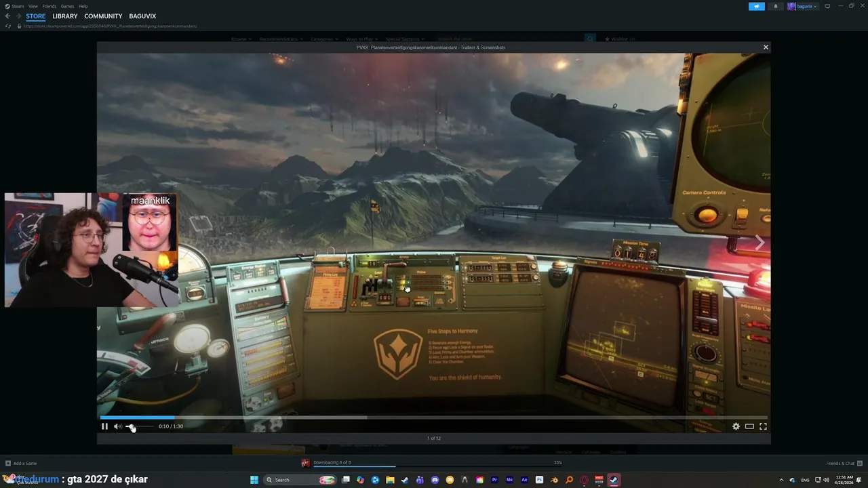The width and height of the screenshot is (868, 488).
Task: Expand the dimmed Categories dropdown
Action: 325,39
